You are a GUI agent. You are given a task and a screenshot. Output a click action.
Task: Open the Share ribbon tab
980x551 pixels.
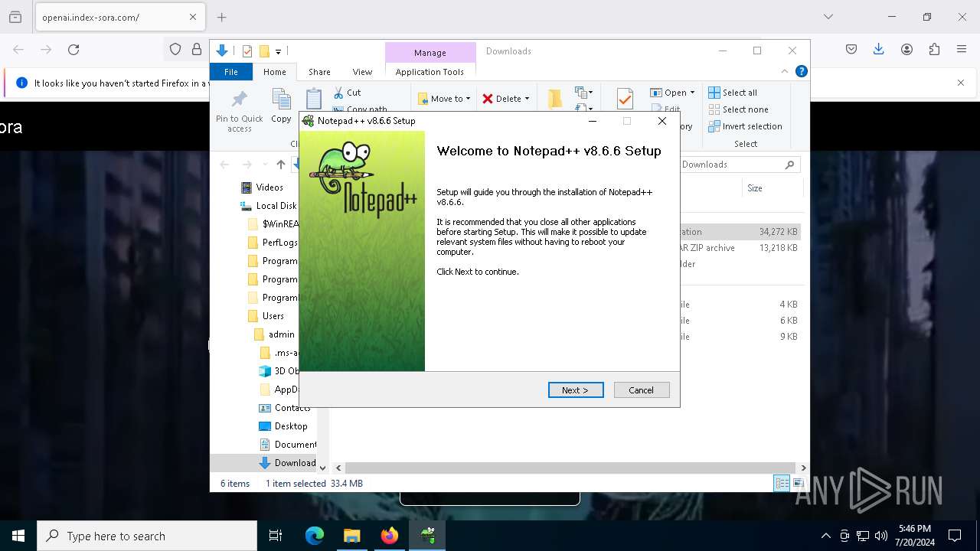319,72
